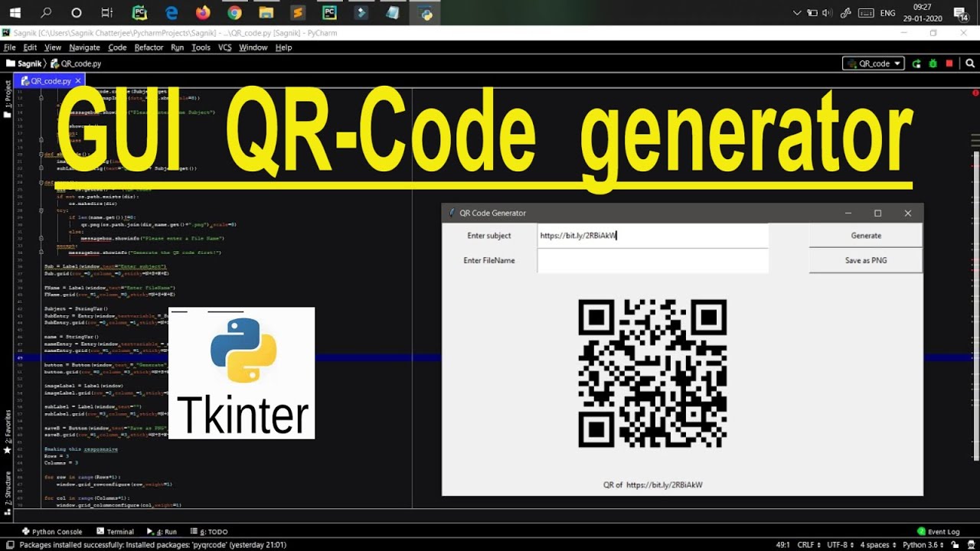Image resolution: width=980 pixels, height=551 pixels.
Task: Click the Save as PNG button
Action: pos(866,260)
